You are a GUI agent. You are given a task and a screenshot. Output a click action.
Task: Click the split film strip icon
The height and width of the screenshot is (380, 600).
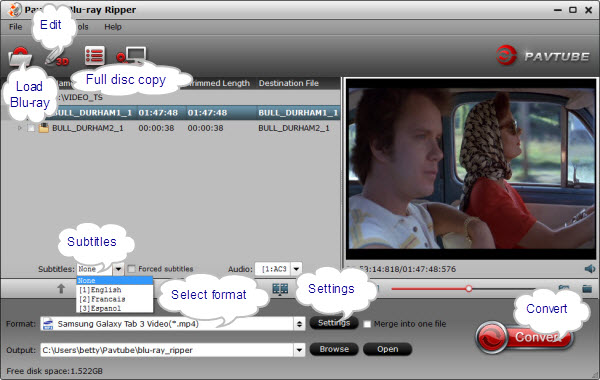pos(280,289)
